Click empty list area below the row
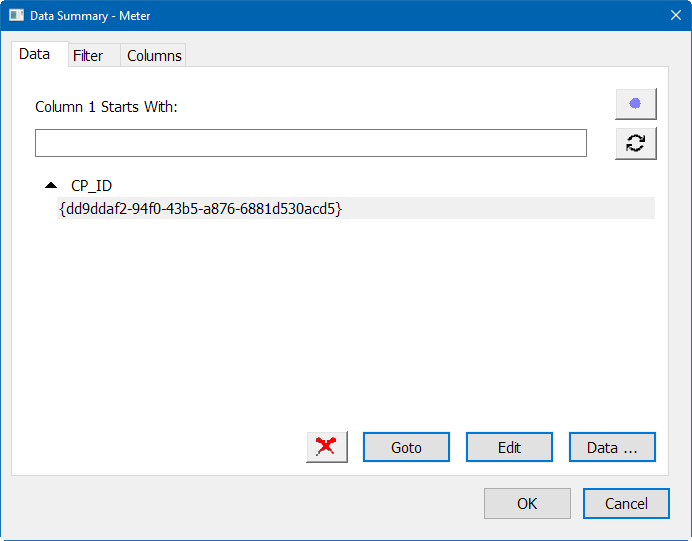Viewport: 692px width, 541px height. (x=340, y=320)
